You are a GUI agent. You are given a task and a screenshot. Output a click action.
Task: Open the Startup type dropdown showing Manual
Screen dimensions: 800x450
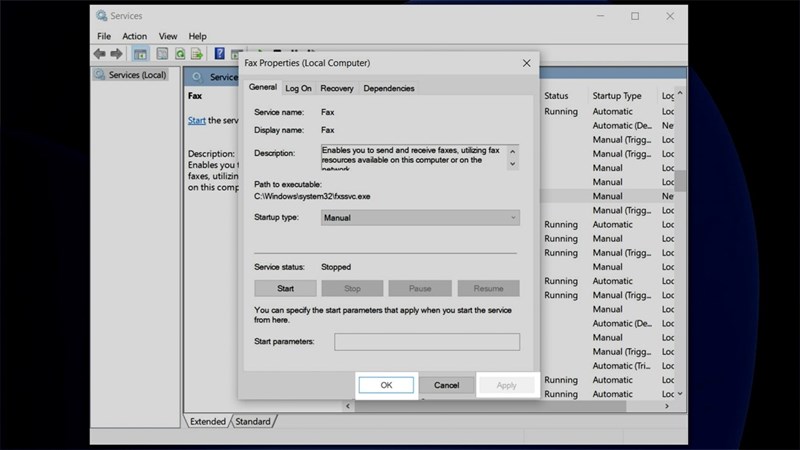(420, 218)
